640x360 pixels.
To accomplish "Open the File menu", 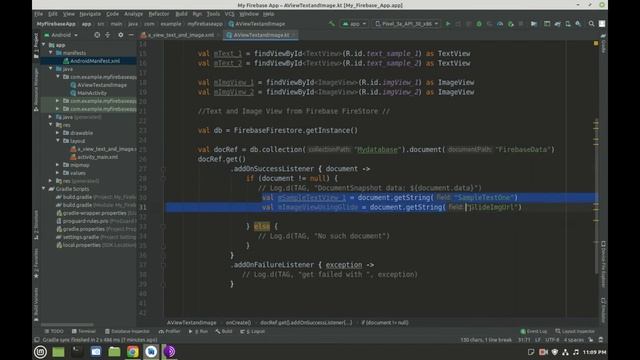I will (x=39, y=14).
